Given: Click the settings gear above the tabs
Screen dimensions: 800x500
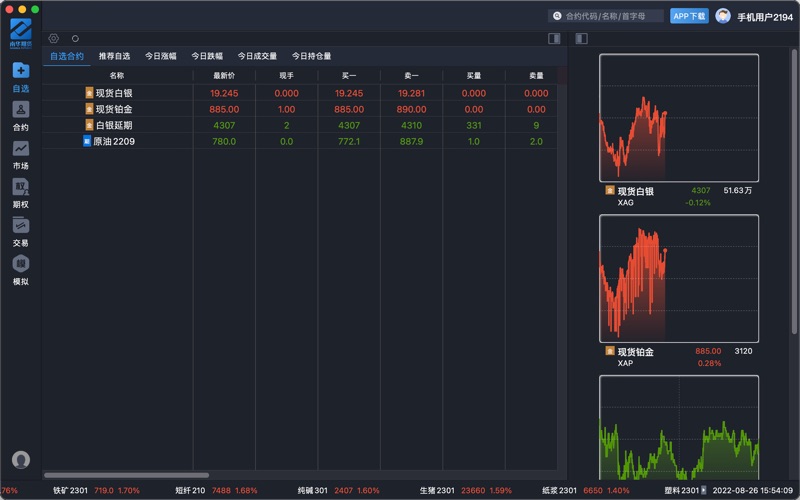Looking at the screenshot, I should [54, 39].
